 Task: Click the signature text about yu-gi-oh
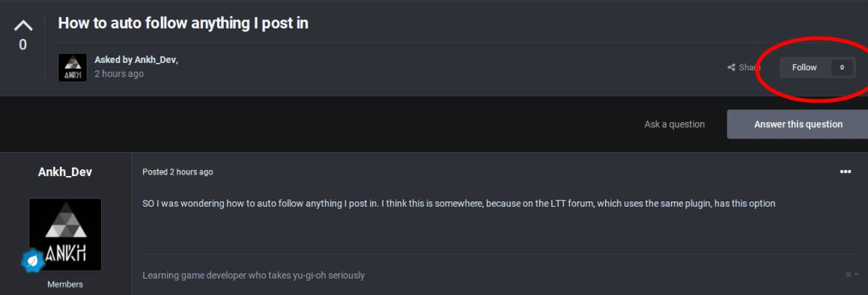tap(254, 275)
